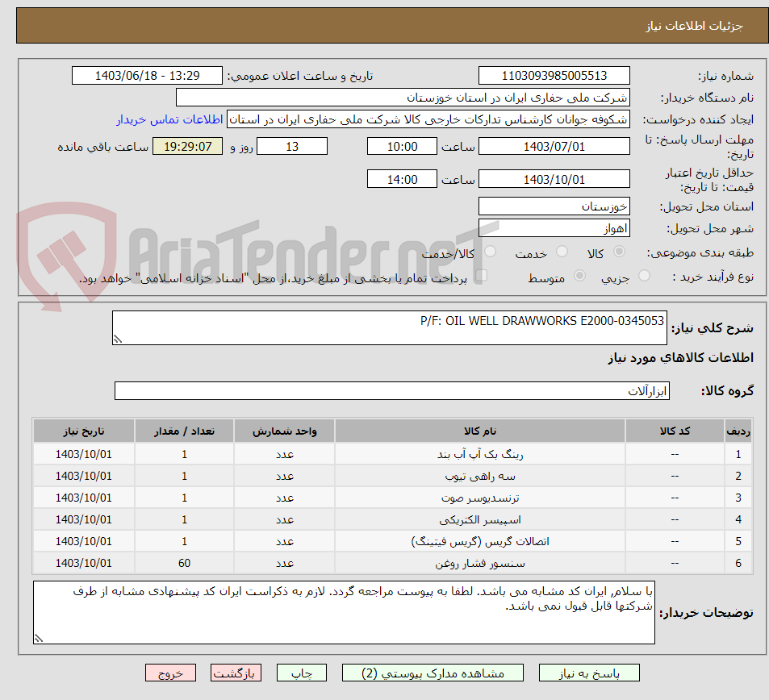Click the کد کالا column header
This screenshot has width=769, height=700.
pos(675,431)
